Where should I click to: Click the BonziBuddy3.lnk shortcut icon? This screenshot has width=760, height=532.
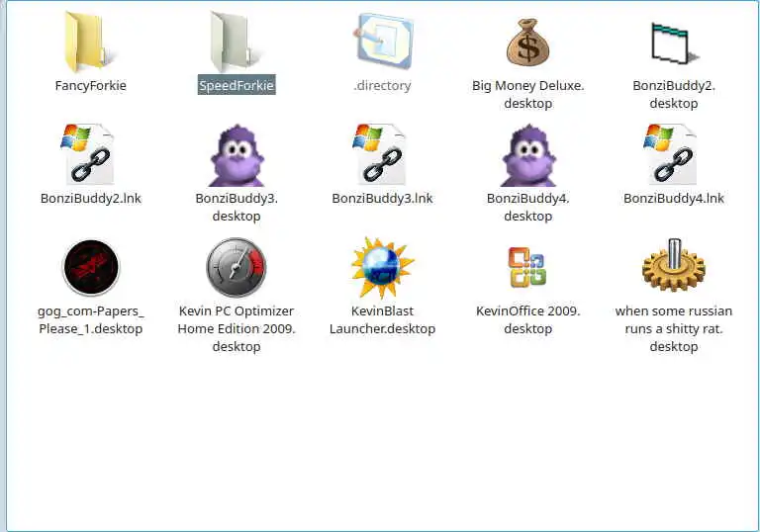[x=380, y=154]
